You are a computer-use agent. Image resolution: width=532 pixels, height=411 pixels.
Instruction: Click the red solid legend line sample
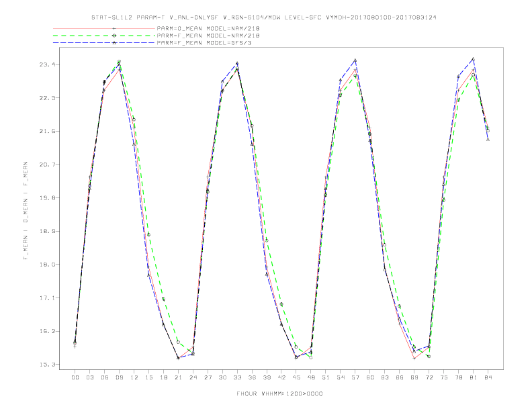click(x=104, y=28)
